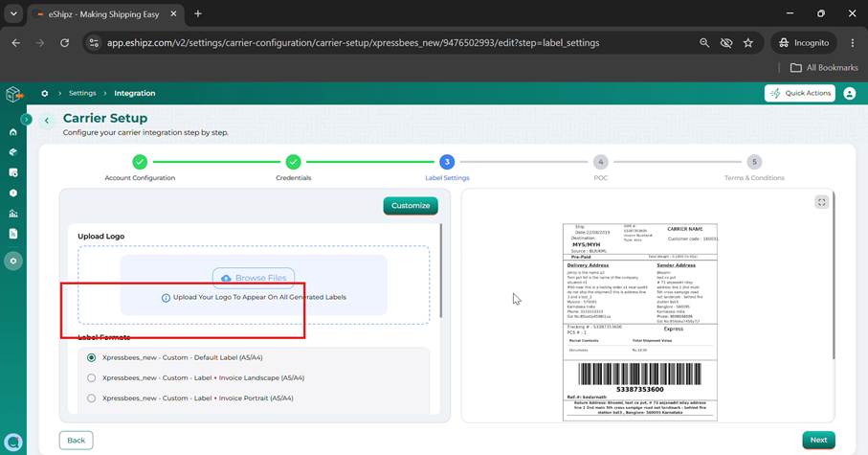This screenshot has width=868, height=455.
Task: Expand label preview to fullscreen
Action: 821,202
